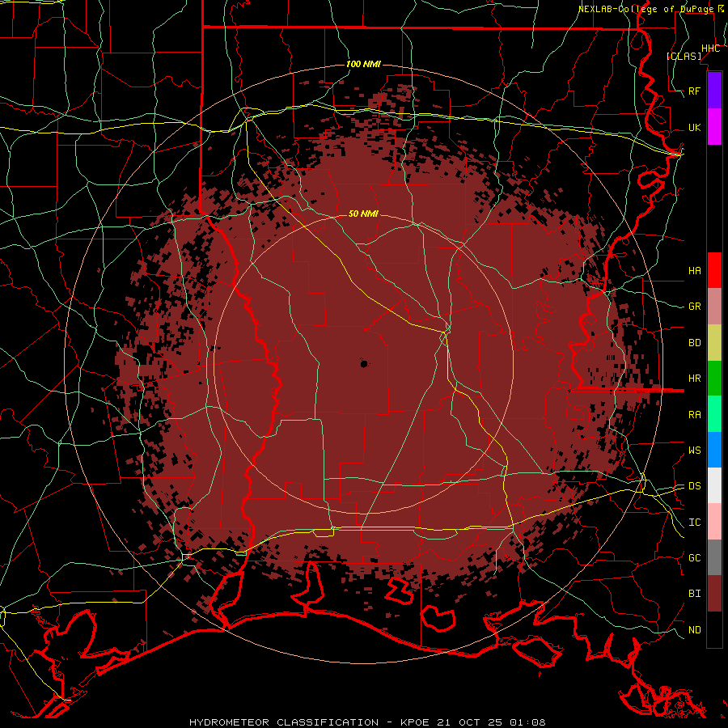Click the purple RF legend color swatch
The image size is (728, 728).
pos(714,91)
